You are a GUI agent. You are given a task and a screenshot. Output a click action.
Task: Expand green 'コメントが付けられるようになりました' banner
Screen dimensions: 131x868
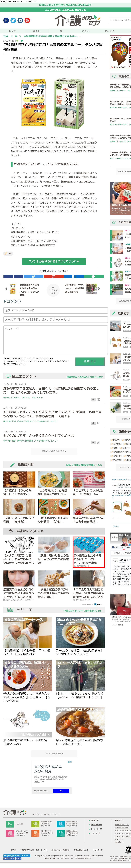tap(54, 261)
